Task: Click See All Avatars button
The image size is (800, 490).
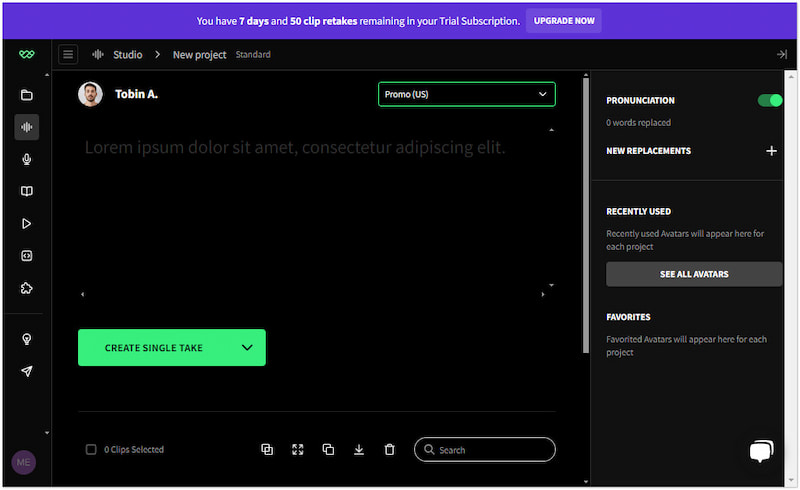Action: tap(693, 274)
